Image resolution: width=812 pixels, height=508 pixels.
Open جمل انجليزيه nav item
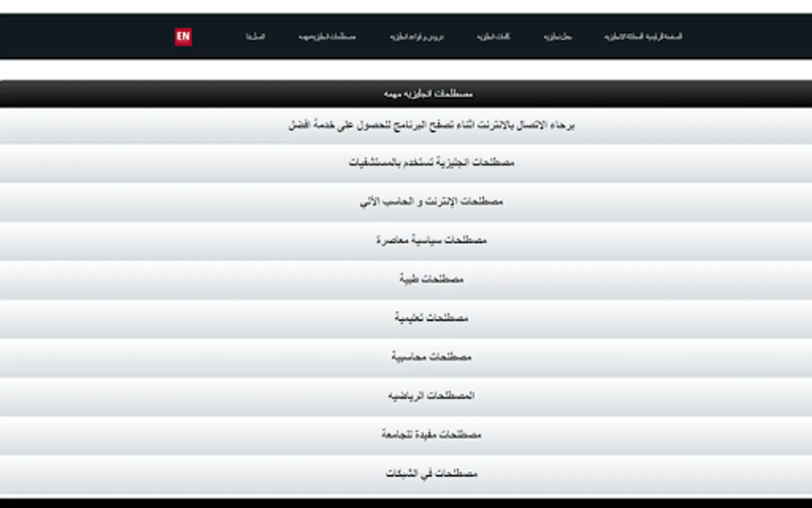558,37
